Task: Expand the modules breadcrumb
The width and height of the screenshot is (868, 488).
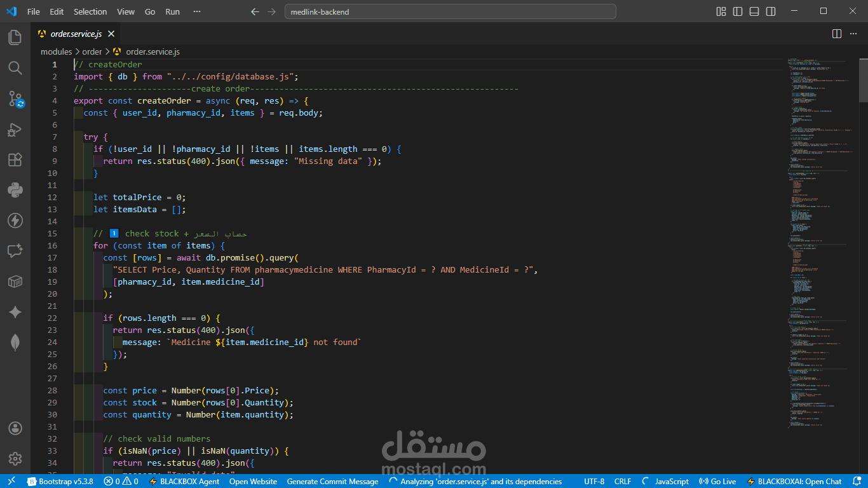Action: point(57,51)
